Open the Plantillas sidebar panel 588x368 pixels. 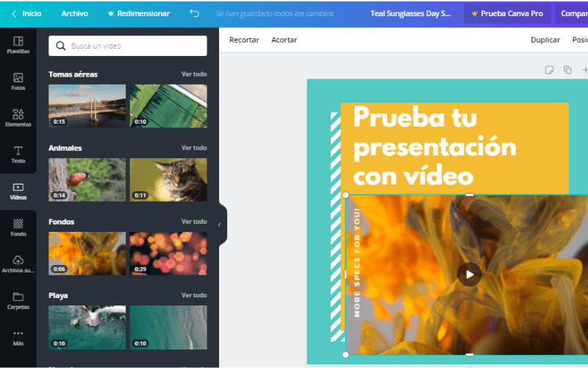[18, 45]
